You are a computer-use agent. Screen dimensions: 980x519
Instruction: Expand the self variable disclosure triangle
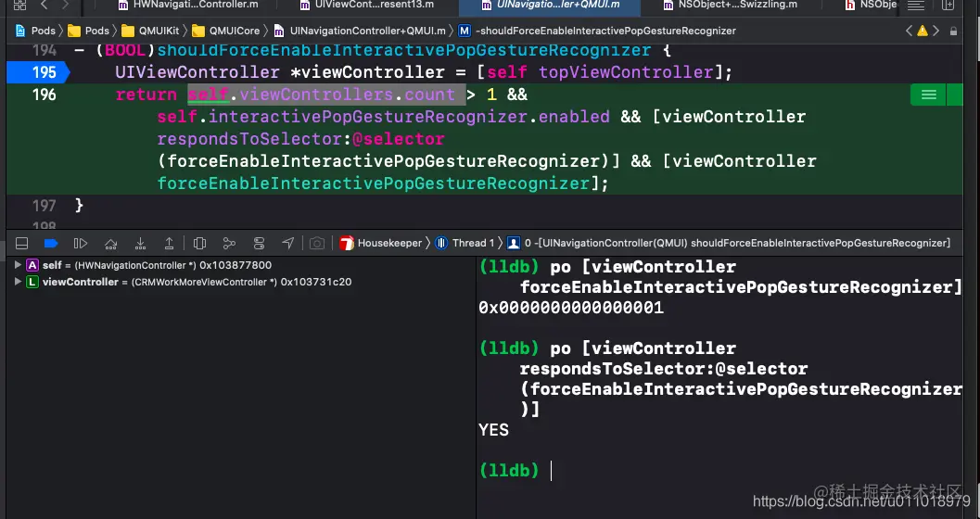tap(18, 265)
